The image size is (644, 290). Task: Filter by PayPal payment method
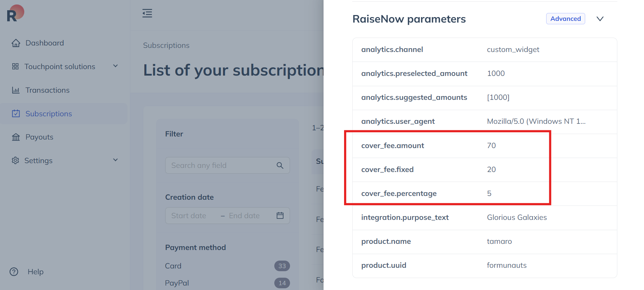[177, 283]
